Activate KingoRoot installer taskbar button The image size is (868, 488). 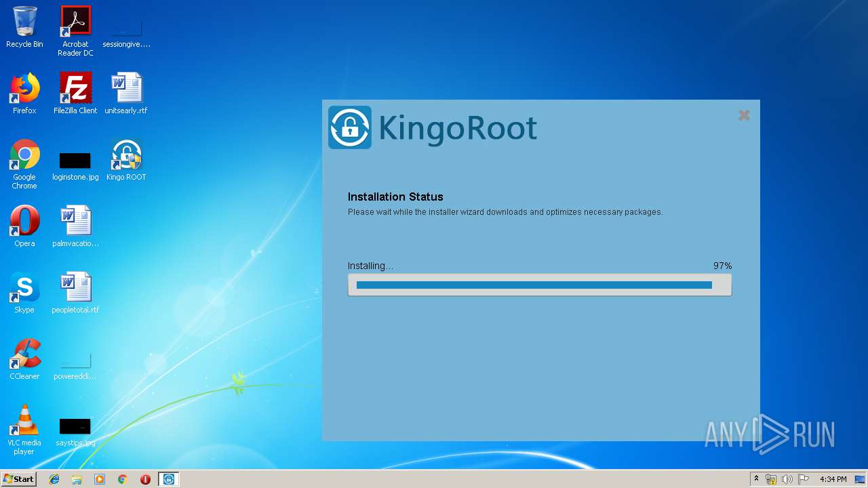pos(169,479)
